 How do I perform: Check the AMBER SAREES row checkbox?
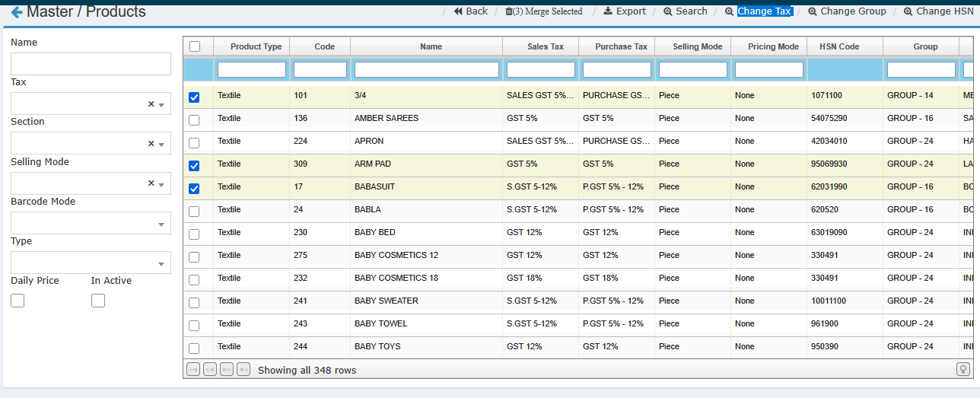click(x=194, y=120)
